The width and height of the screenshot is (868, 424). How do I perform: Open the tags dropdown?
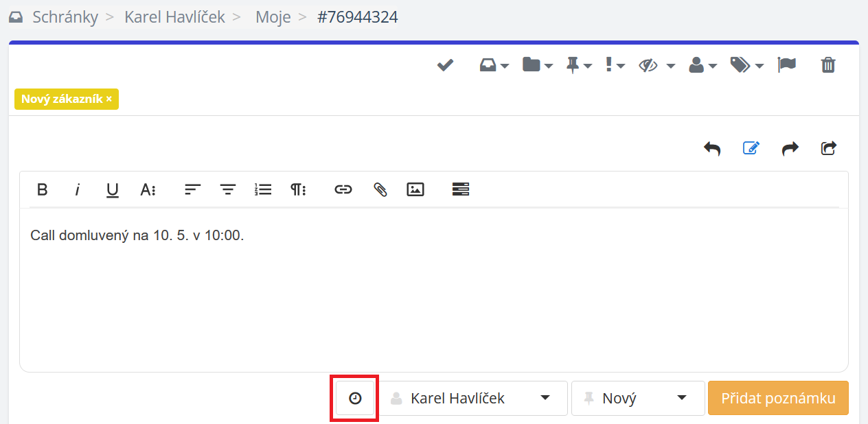[x=746, y=65]
